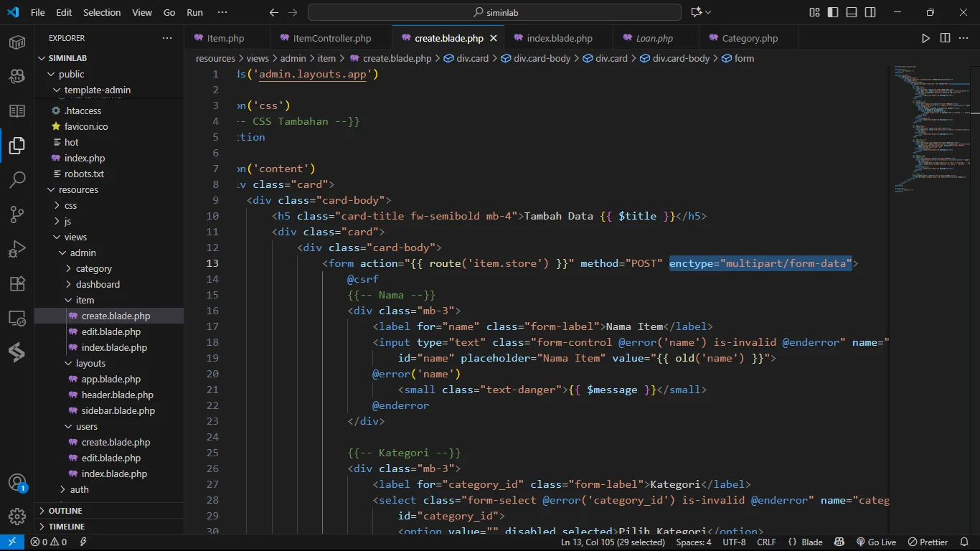Click Go Live in status bar
Viewport: 980px width, 551px height.
876,542
